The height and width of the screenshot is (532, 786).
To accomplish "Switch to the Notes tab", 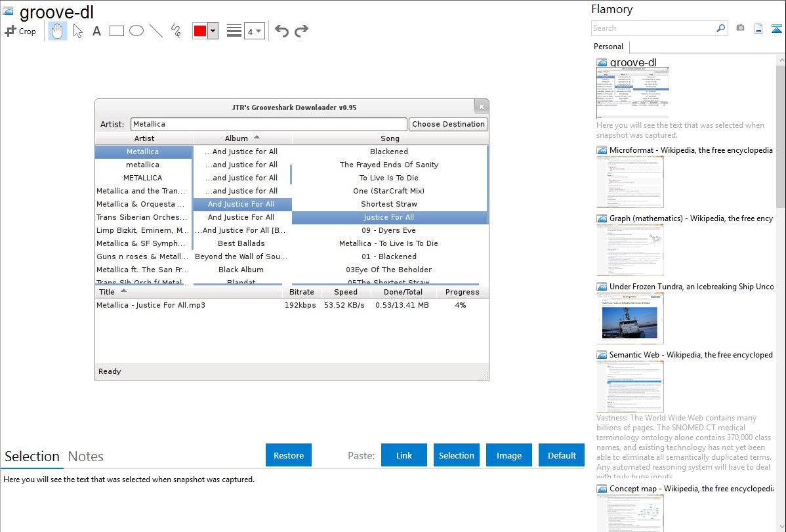I will 86,457.
